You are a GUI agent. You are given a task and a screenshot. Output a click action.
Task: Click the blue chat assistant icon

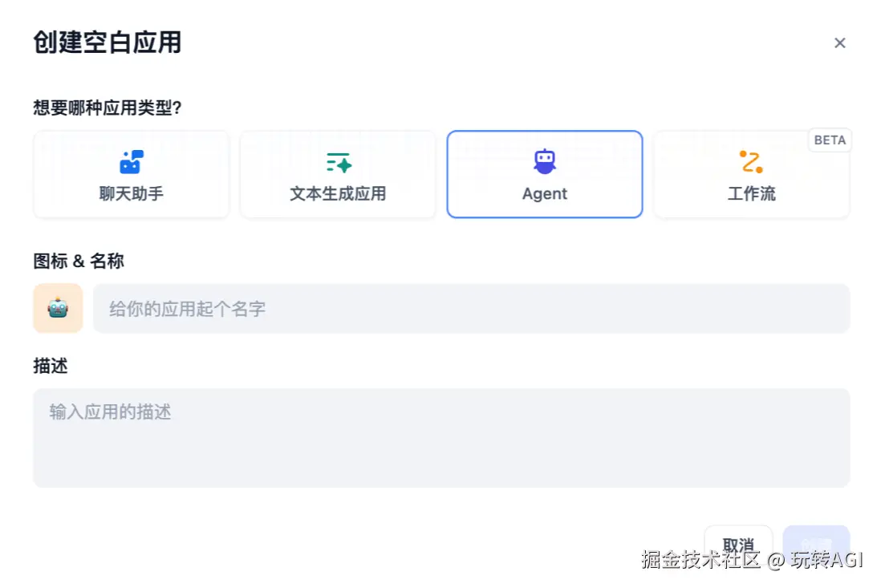tap(131, 162)
